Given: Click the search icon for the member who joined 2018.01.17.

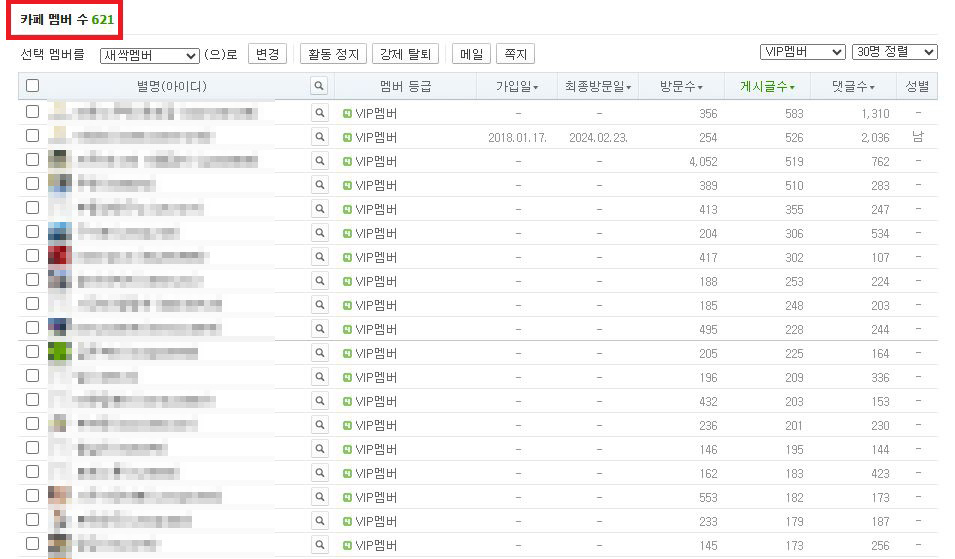Looking at the screenshot, I should (319, 137).
